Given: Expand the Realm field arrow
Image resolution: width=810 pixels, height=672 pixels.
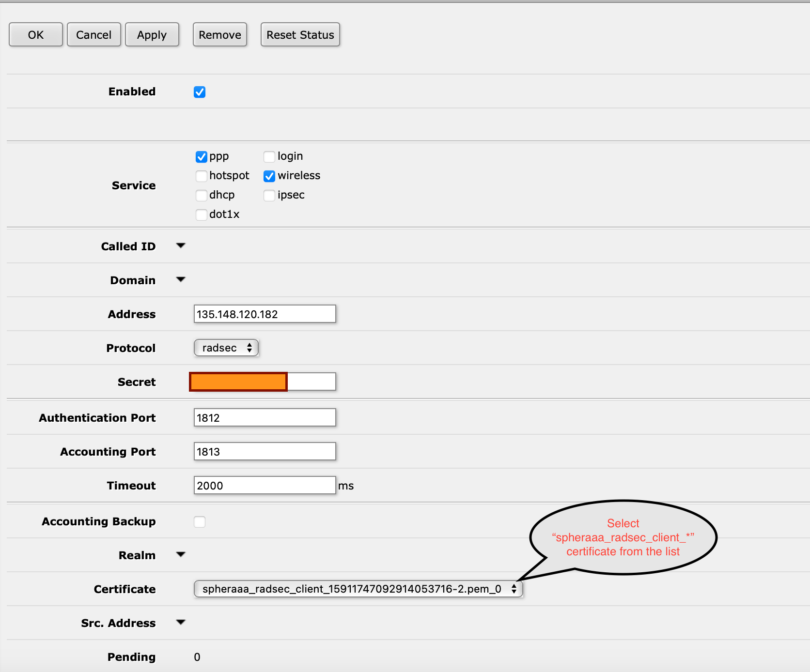Looking at the screenshot, I should (181, 555).
